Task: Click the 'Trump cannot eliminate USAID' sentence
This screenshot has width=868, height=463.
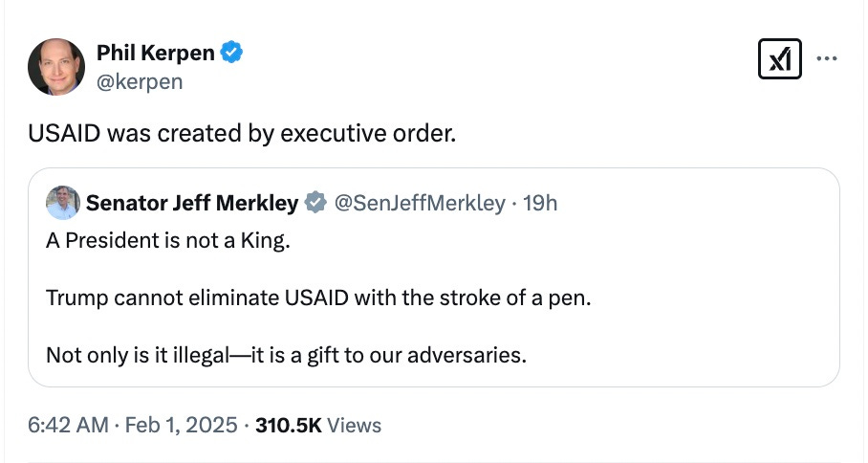Action: [x=318, y=298]
